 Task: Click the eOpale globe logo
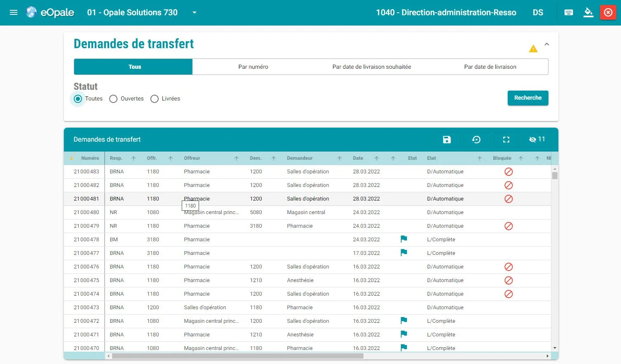[x=31, y=12]
